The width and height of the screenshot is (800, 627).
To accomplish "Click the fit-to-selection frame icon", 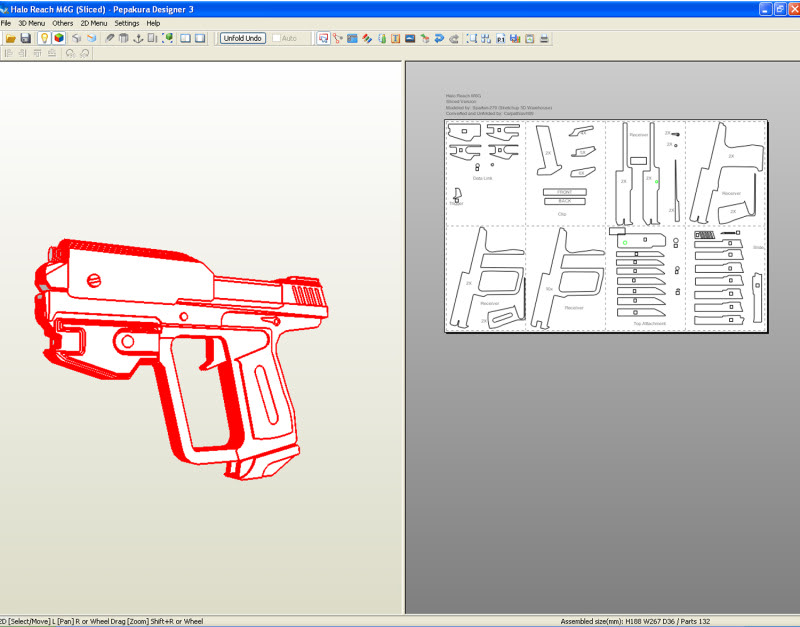I will pos(472,38).
